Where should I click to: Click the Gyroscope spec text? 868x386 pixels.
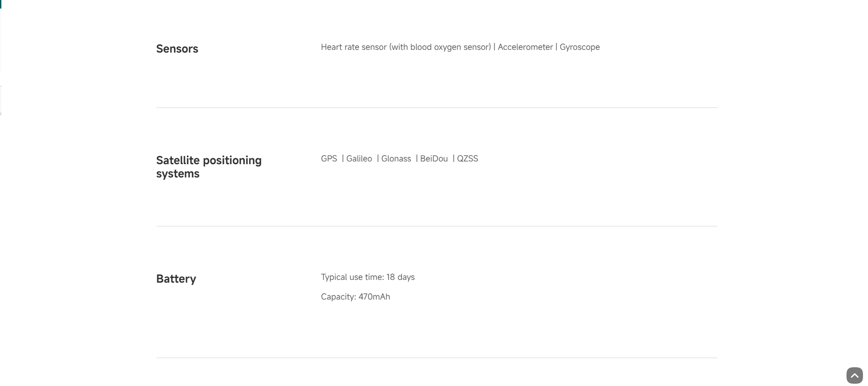point(580,47)
